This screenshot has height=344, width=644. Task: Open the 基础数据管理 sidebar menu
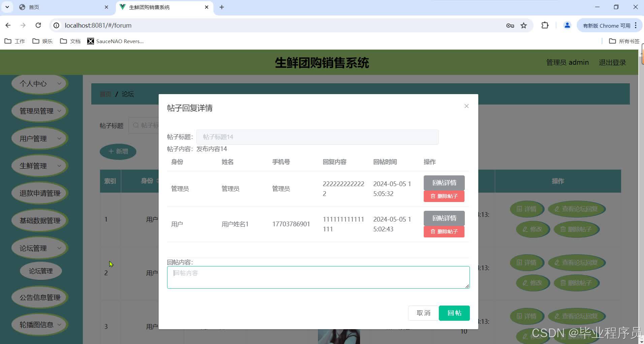pos(40,220)
